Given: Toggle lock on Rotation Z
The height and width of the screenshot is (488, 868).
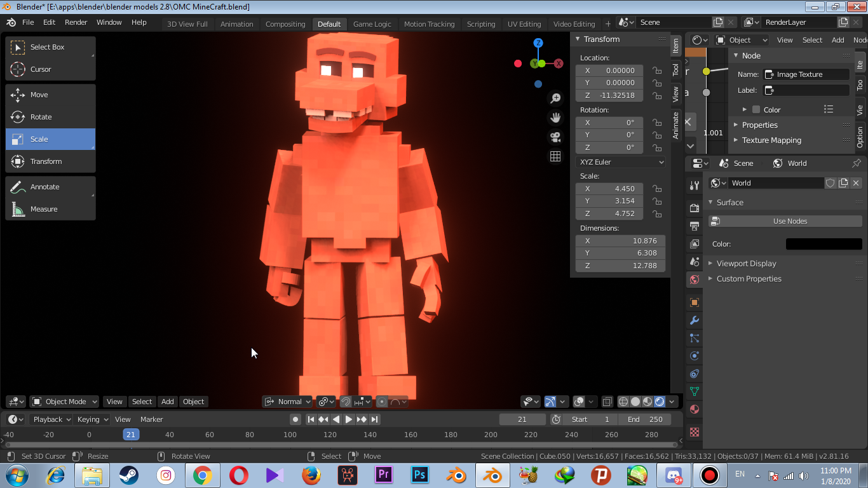Looking at the screenshot, I should pos(657,147).
